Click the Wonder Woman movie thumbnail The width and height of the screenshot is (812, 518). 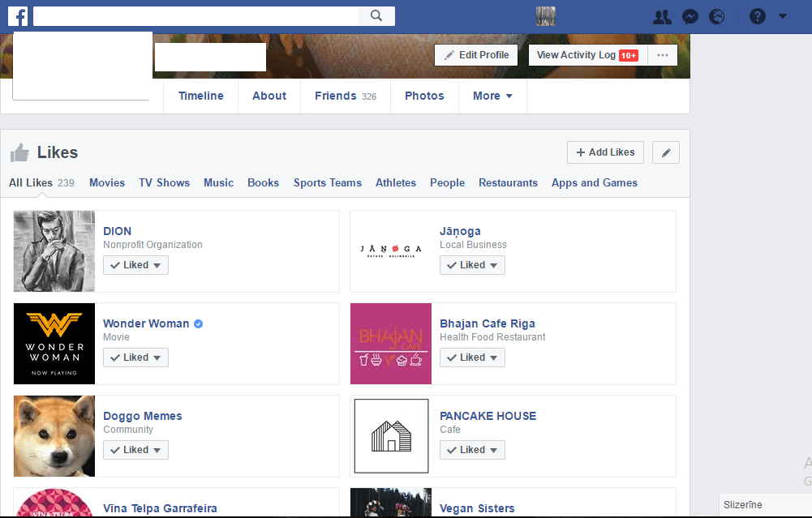(54, 344)
